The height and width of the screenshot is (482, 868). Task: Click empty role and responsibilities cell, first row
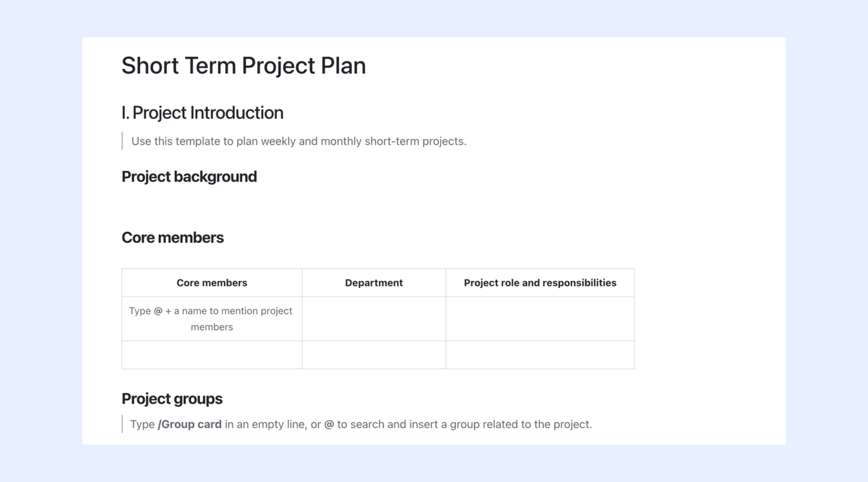[x=540, y=319]
